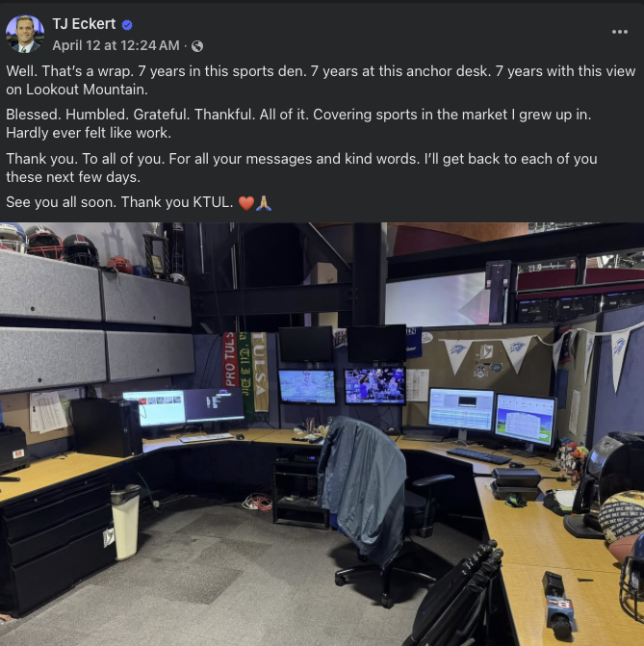
Task: Click the globe public audience icon
Action: pyautogui.click(x=197, y=46)
